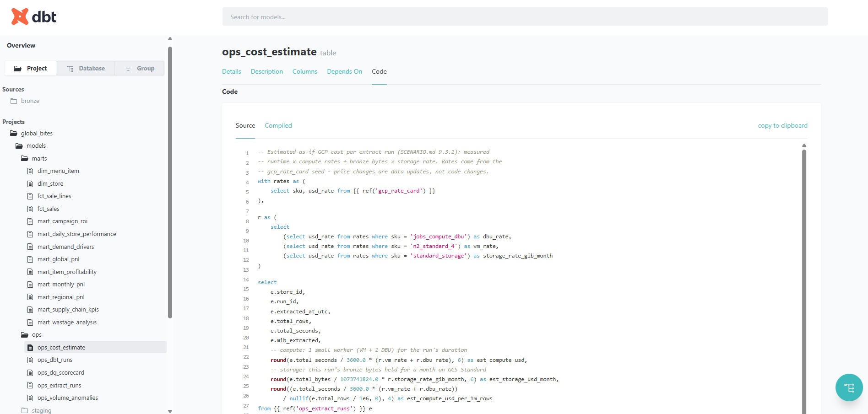Screen dimensions: 868x414
Task: Collapse the marts folder
Action: (x=39, y=159)
